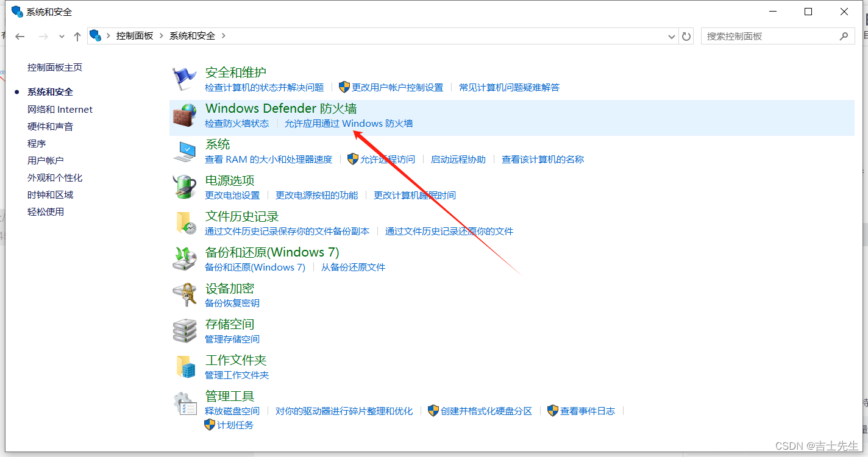Click 更改电源按钮的功能 link
The height and width of the screenshot is (457, 868).
tap(317, 195)
